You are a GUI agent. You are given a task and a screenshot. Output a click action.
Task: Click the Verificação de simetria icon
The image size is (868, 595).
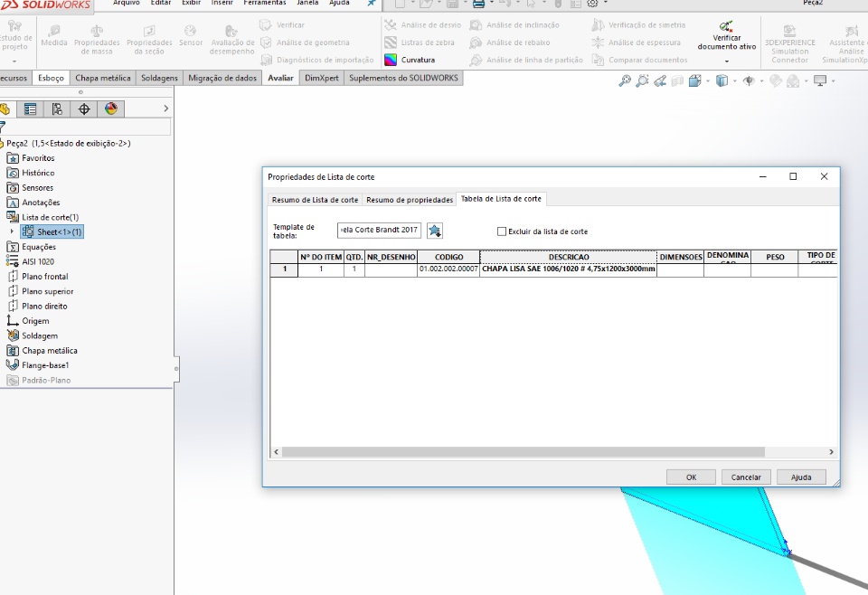coord(598,25)
